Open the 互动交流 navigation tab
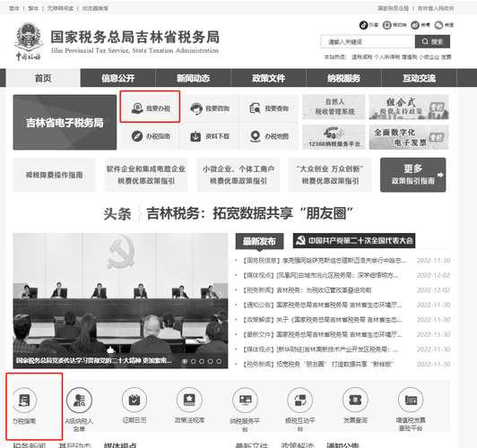This screenshot has height=448, width=477. [420, 78]
